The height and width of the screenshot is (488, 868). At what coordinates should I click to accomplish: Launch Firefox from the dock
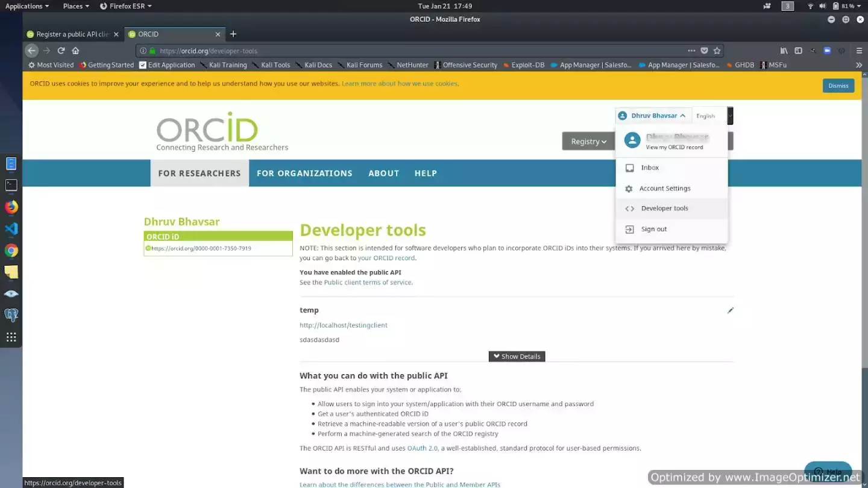point(11,207)
